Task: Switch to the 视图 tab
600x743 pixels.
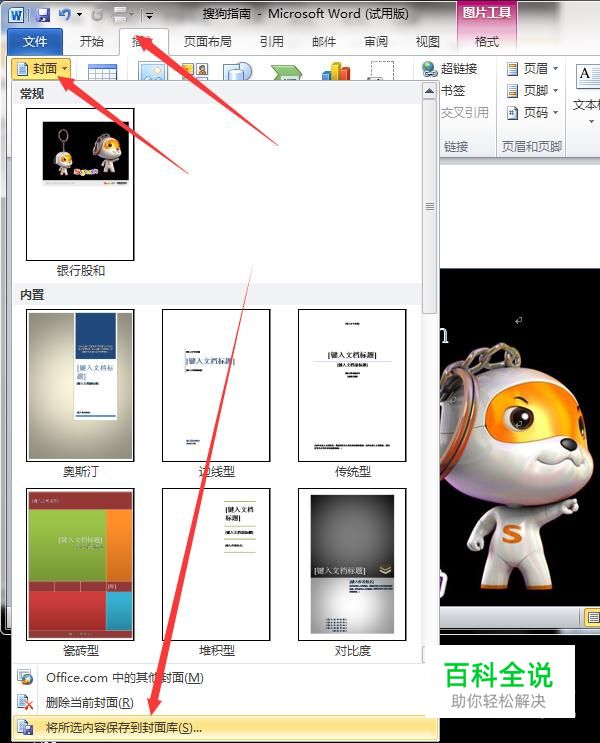Action: 427,42
